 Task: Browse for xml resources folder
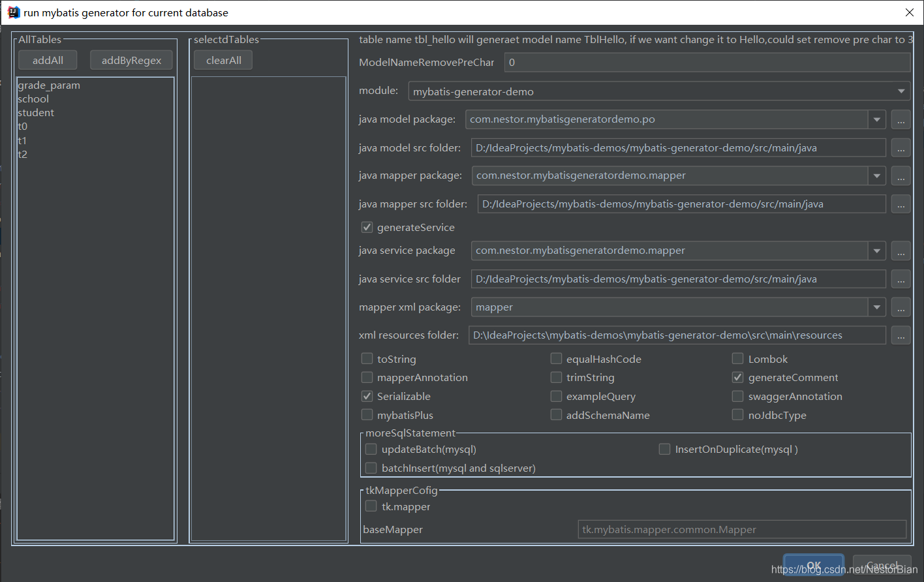(x=901, y=335)
